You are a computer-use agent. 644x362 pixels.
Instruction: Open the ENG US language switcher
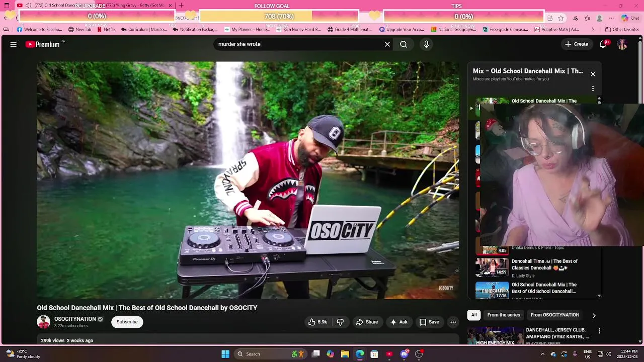coord(588,354)
